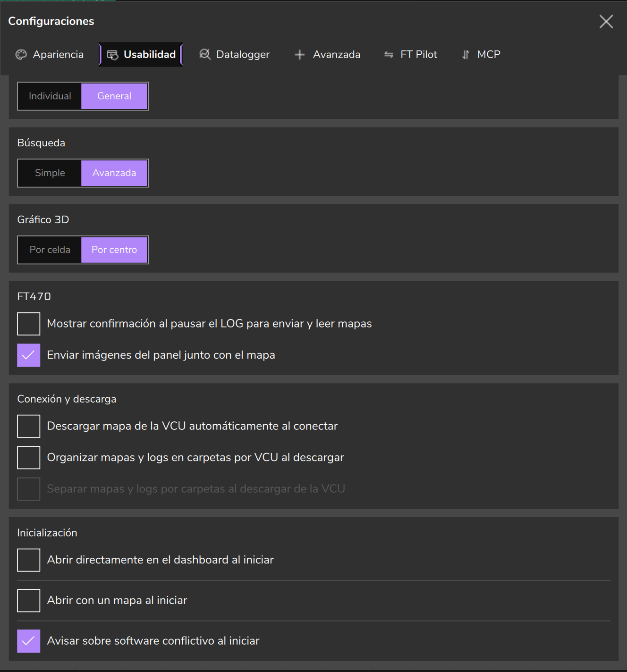Click the Gráfico 3D section label

[43, 220]
